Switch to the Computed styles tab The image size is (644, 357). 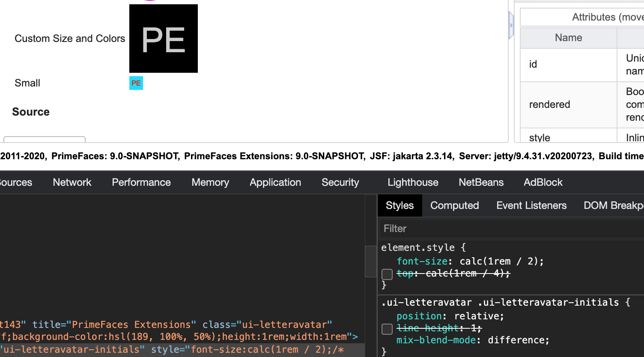tap(454, 205)
